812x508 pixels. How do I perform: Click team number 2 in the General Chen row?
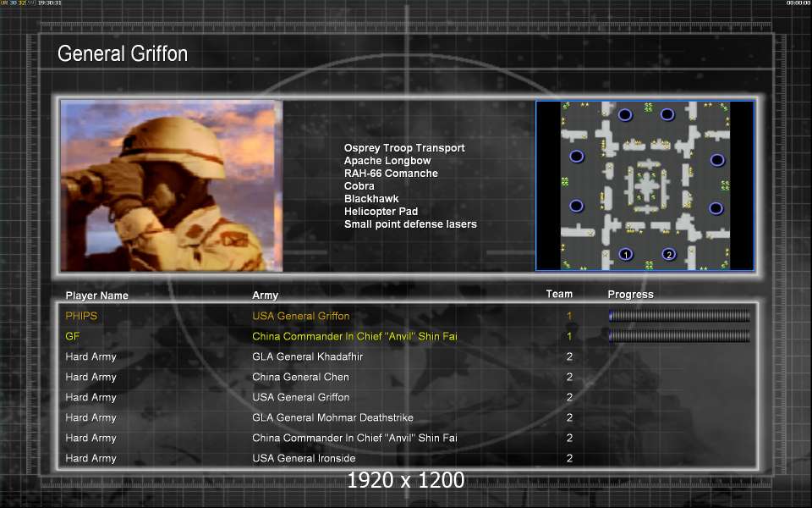pos(569,377)
